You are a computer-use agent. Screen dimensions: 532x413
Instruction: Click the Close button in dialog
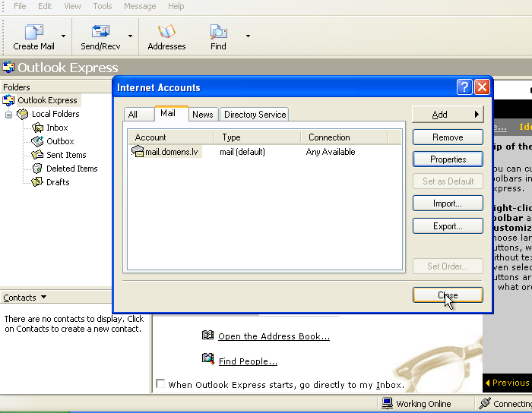[448, 295]
